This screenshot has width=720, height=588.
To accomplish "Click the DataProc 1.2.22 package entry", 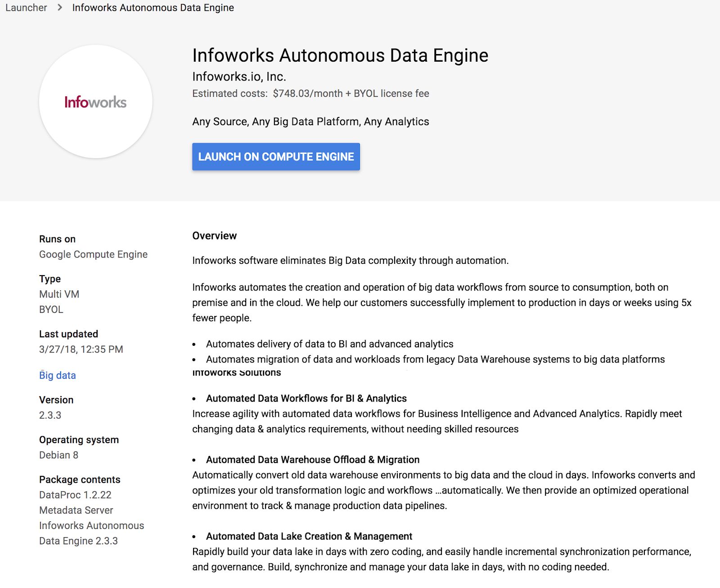I will pyautogui.click(x=75, y=495).
